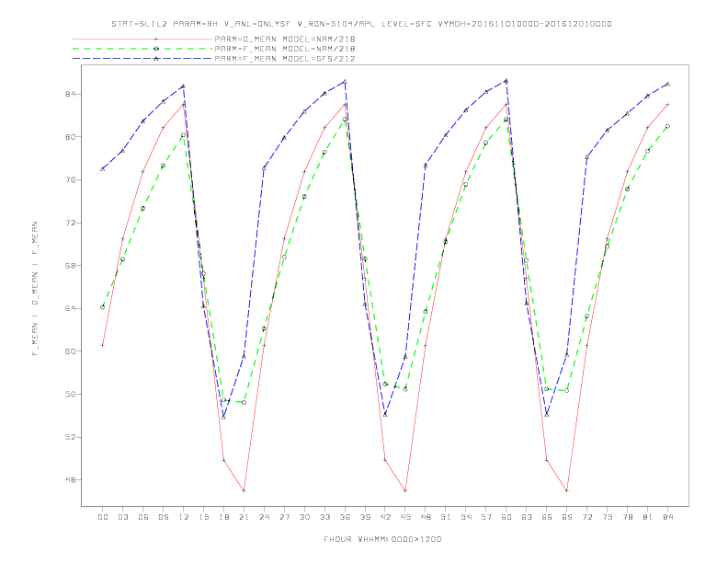Select green legend label PARM=F_MEAN MODEL=NAM/218
Viewport: 728px width, 563px height.
coord(285,49)
